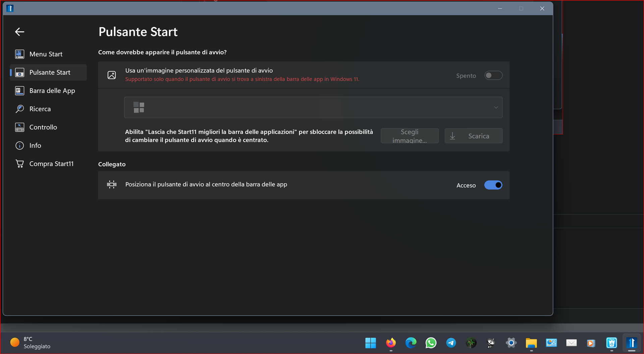The height and width of the screenshot is (354, 644).
Task: Click the Scegli immagine button
Action: 410,136
